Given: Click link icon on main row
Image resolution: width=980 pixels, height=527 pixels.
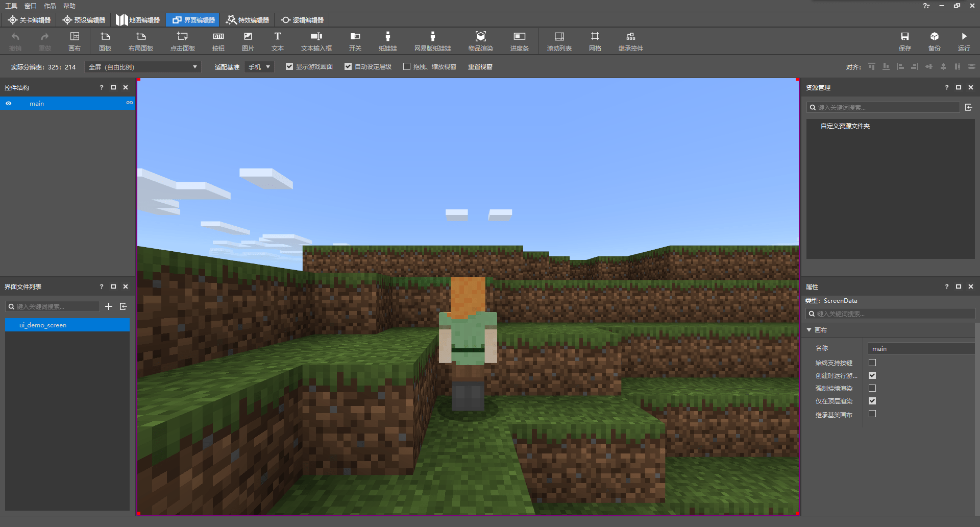Looking at the screenshot, I should pos(130,103).
